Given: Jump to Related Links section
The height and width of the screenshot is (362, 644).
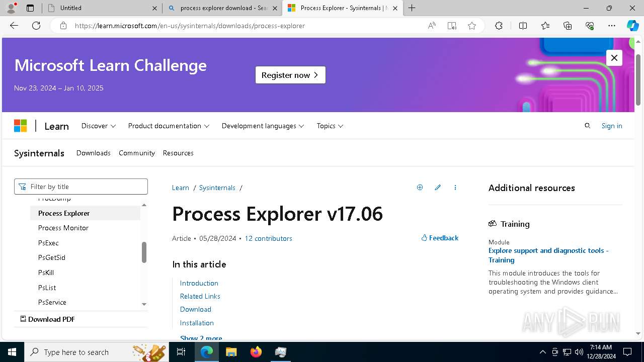Looking at the screenshot, I should pos(200,296).
